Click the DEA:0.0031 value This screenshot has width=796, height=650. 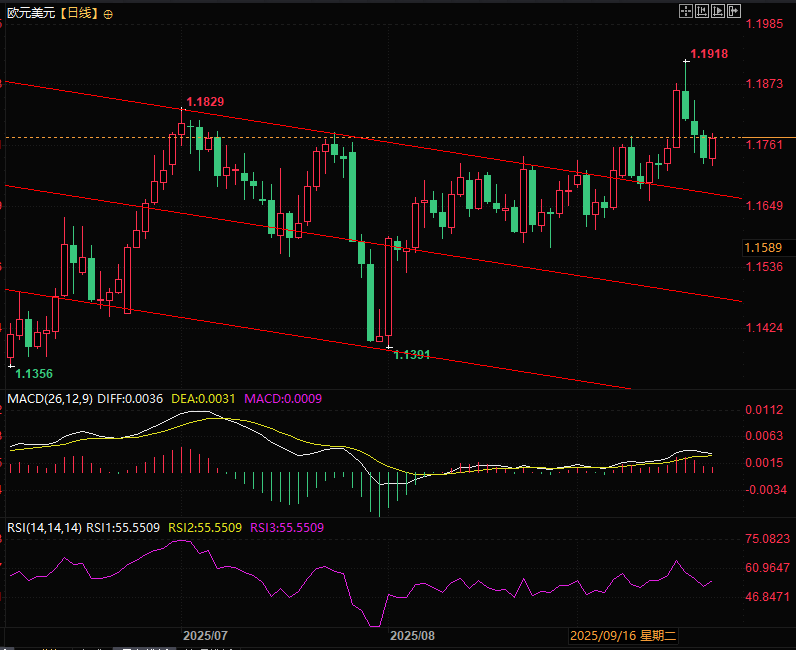point(203,399)
